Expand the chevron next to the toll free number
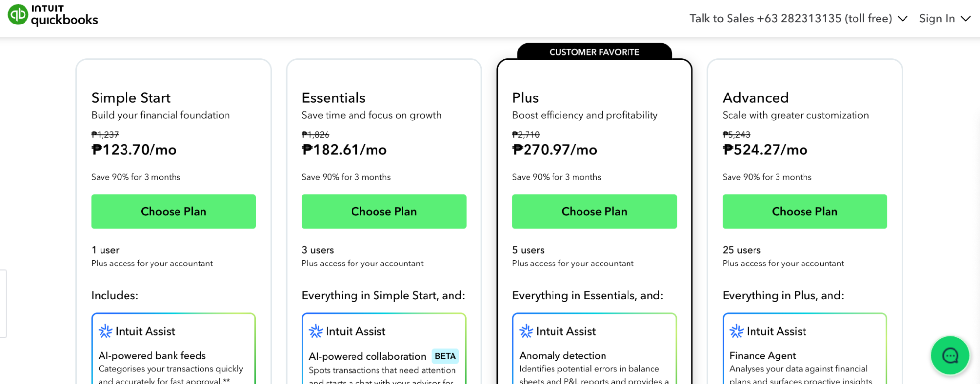The image size is (980, 384). click(x=902, y=19)
